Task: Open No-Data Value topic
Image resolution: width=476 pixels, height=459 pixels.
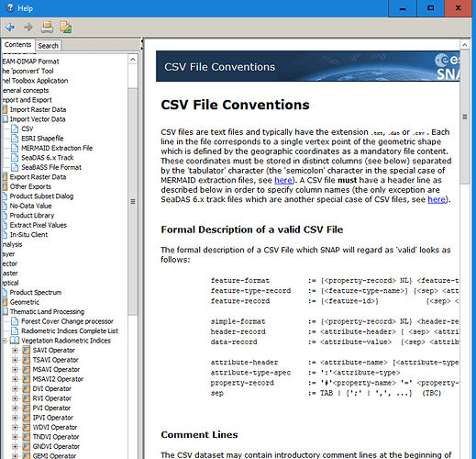Action: 30,206
